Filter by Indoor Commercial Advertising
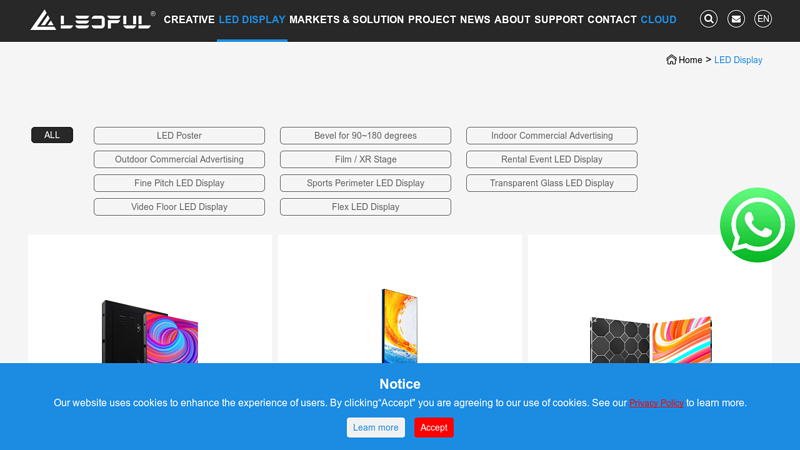800x450 pixels. point(552,136)
